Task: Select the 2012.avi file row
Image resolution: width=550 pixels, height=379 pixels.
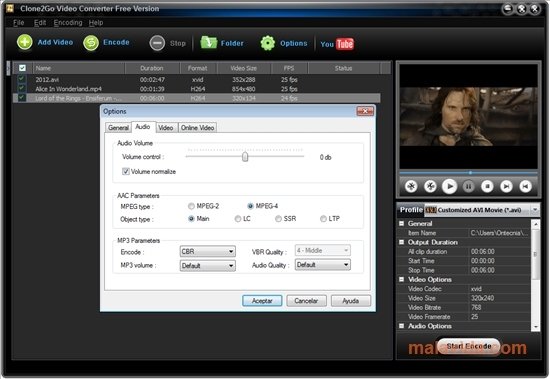Action: click(x=196, y=79)
